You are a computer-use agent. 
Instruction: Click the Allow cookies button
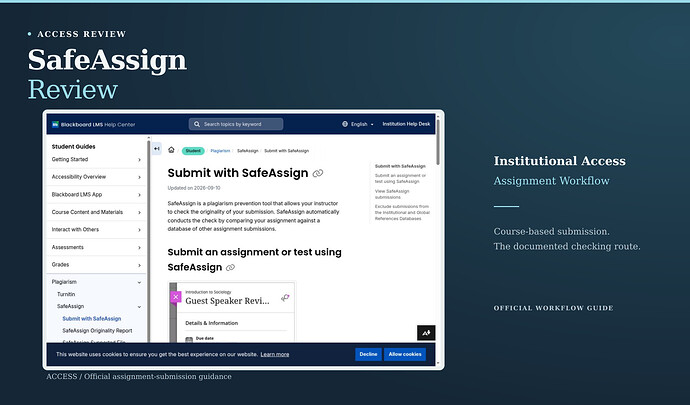click(405, 354)
